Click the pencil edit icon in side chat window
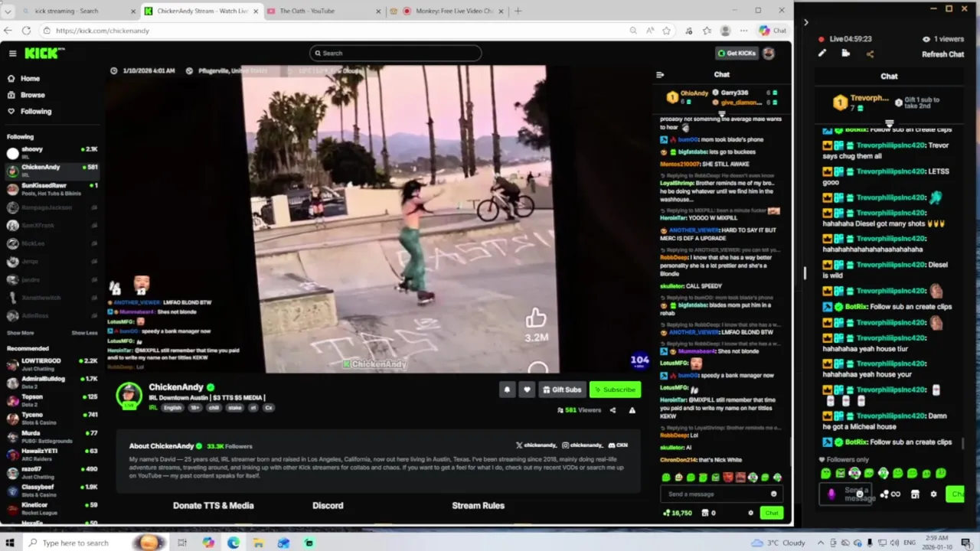 822,54
